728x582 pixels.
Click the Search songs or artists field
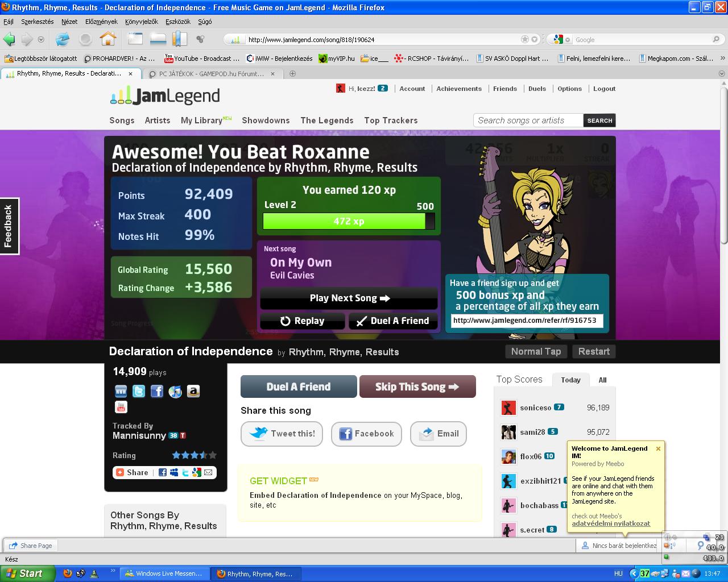[528, 120]
